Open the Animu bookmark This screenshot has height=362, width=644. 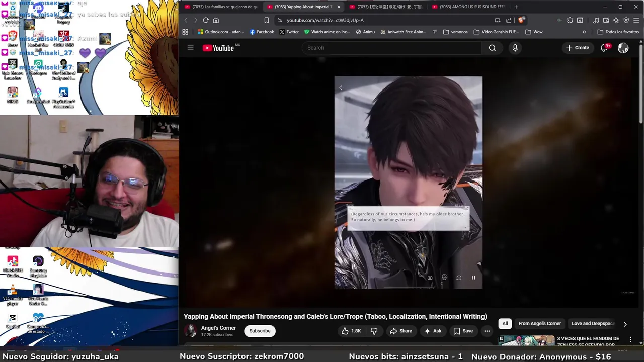click(365, 32)
